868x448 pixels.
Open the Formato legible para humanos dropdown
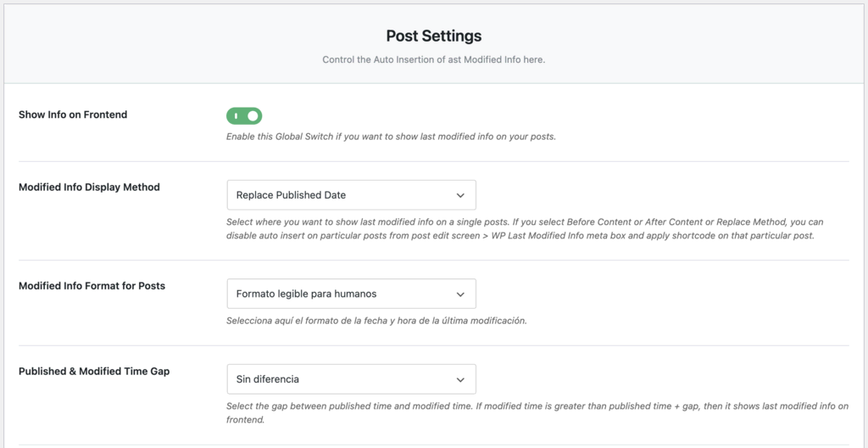coord(351,294)
